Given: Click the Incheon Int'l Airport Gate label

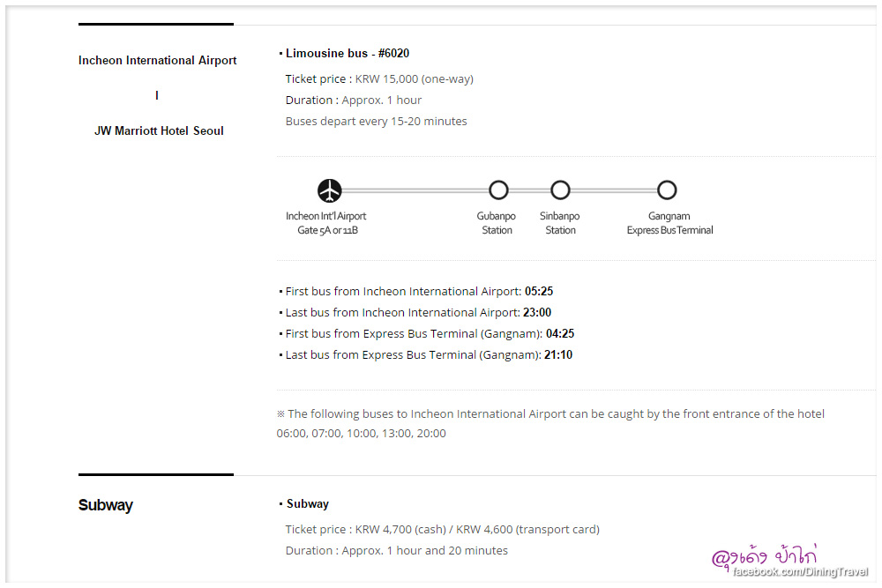Looking at the screenshot, I should [x=326, y=223].
